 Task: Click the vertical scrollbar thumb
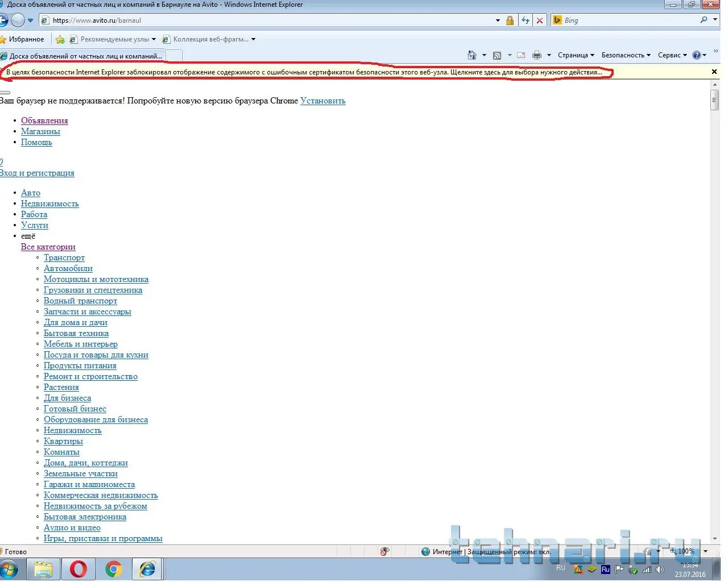tap(715, 100)
